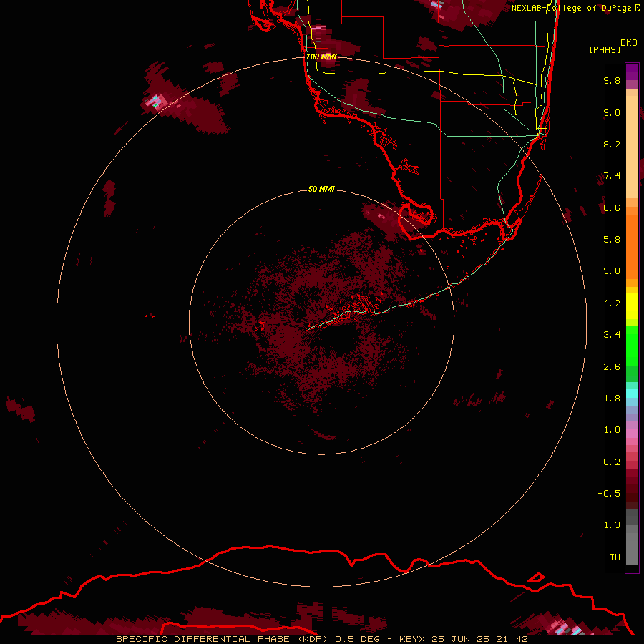
Task: Click the KBYX station identifier in the caption
Action: (412, 639)
